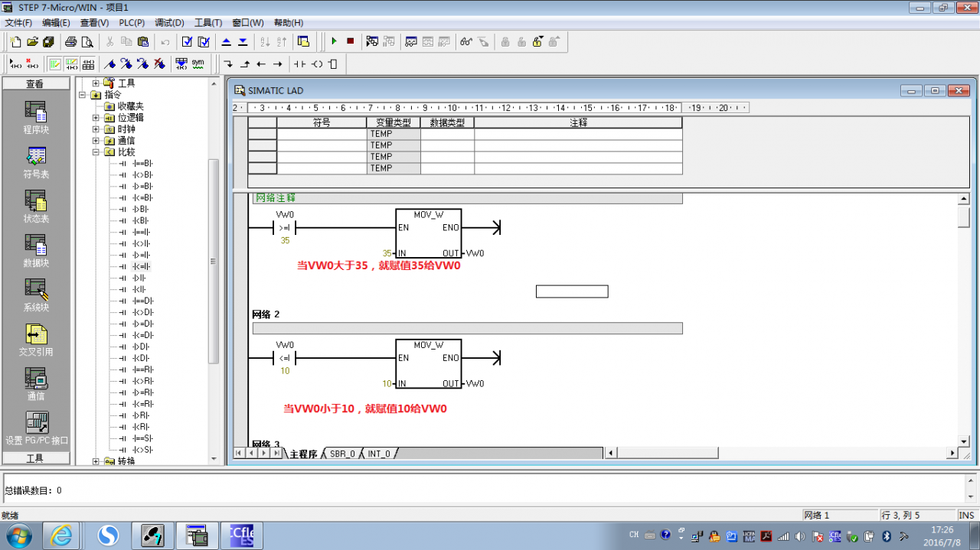Image resolution: width=980 pixels, height=550 pixels.
Task: Switch to the INT_0 tab
Action: tap(378, 454)
